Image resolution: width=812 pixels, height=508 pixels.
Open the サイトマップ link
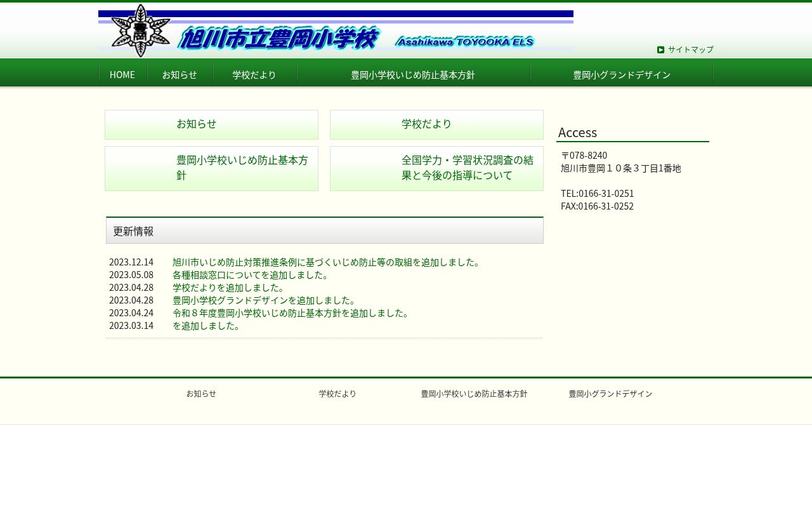[x=690, y=50]
